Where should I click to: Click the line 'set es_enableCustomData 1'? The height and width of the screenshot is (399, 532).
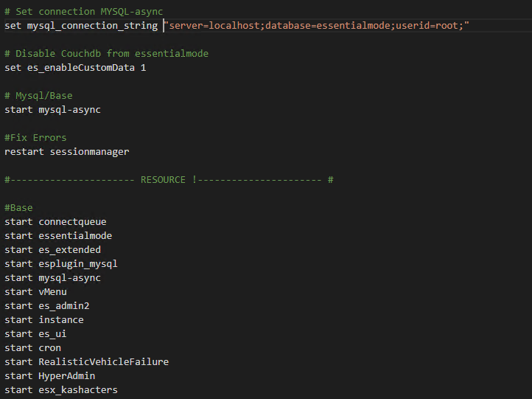75,68
